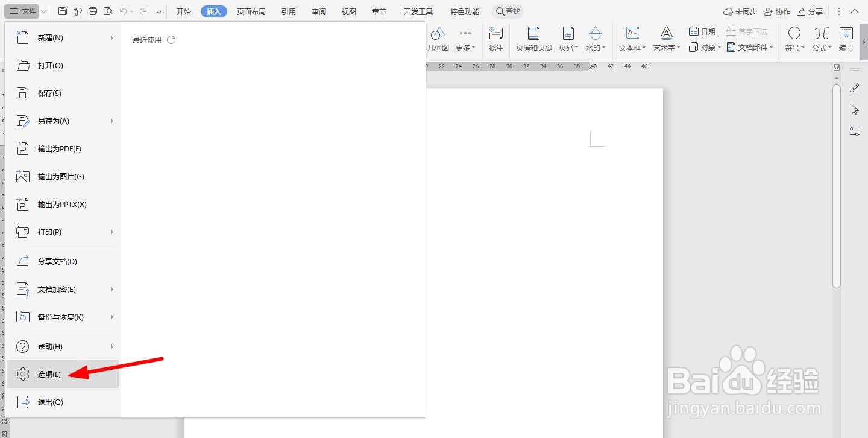The image size is (868, 438).
Task: Click the Print icon in quick access toolbar
Action: tap(93, 11)
